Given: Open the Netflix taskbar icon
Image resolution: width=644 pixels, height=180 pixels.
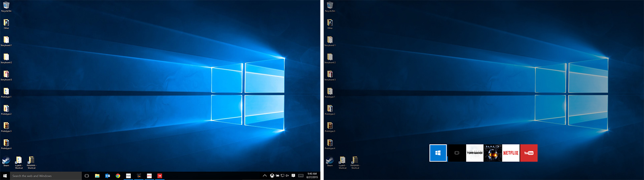Looking at the screenshot, I should click(x=149, y=176).
